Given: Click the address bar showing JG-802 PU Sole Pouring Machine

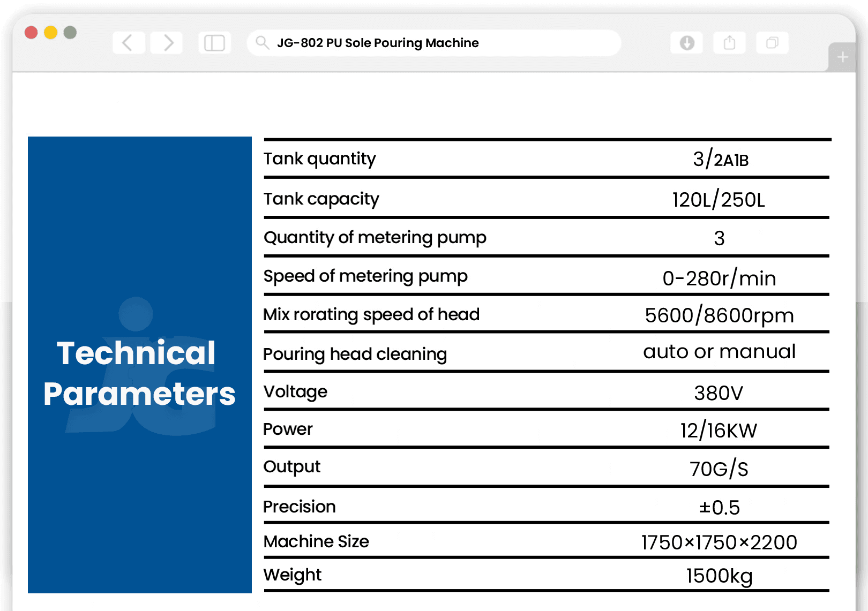Looking at the screenshot, I should pyautogui.click(x=434, y=43).
